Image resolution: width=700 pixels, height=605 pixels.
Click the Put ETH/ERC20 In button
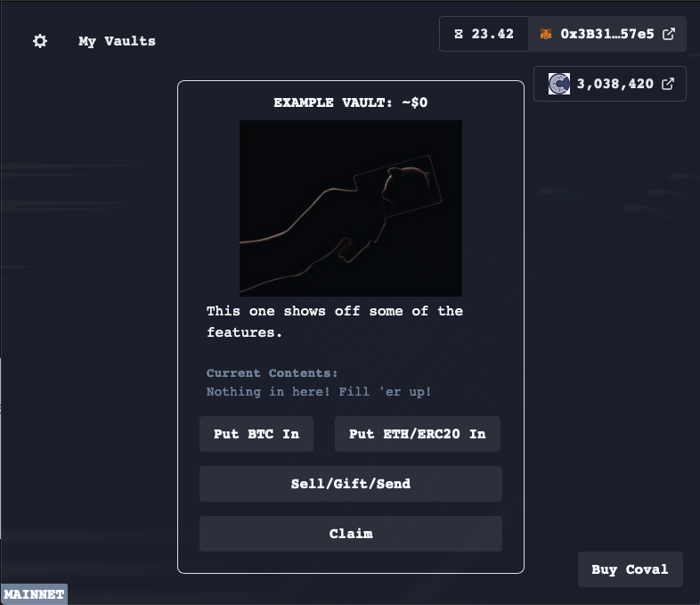(418, 434)
